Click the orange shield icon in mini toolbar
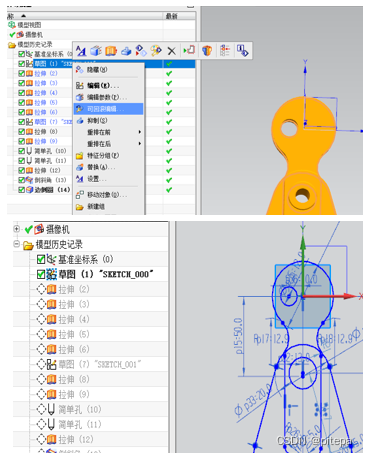Image resolution: width=367 pixels, height=456 pixels. pyautogui.click(x=207, y=51)
